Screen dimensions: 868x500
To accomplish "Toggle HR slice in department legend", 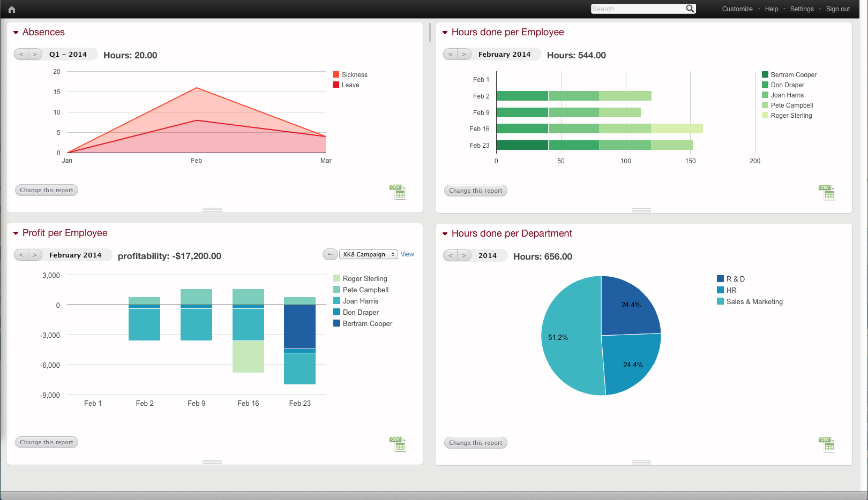I will [x=721, y=290].
